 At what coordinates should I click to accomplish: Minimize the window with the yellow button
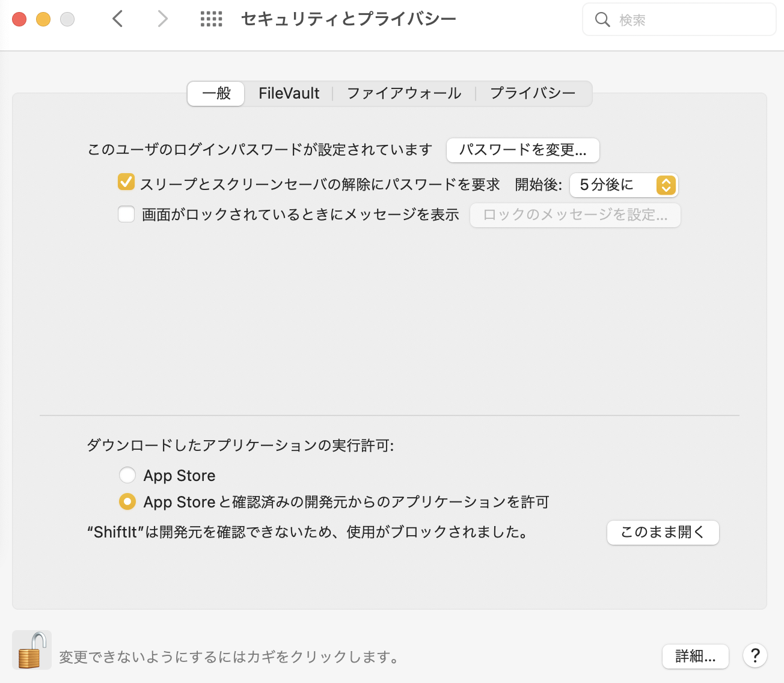(x=43, y=19)
